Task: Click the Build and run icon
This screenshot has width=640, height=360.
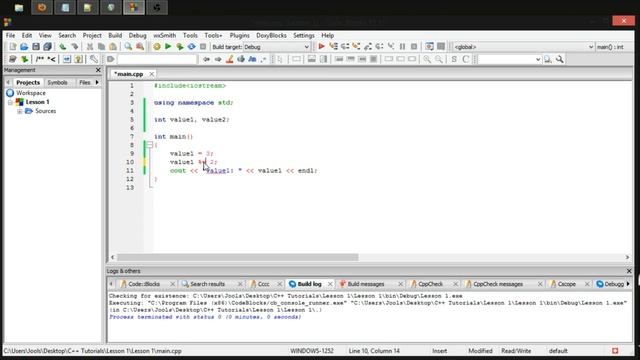Action: click(180, 47)
